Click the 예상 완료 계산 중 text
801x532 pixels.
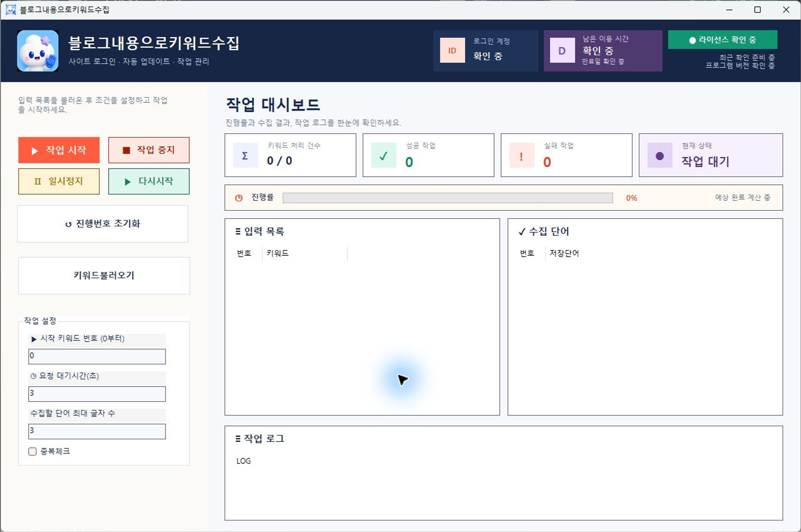pos(743,198)
